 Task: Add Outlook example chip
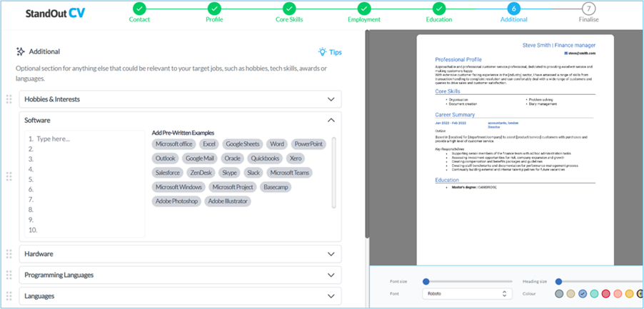(x=166, y=158)
